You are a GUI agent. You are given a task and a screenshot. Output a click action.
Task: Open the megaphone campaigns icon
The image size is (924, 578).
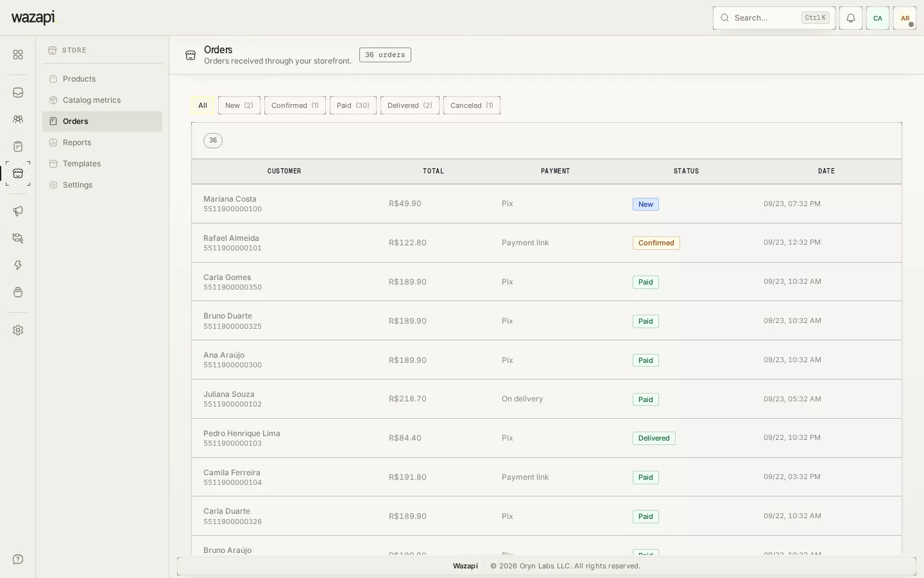point(18,211)
